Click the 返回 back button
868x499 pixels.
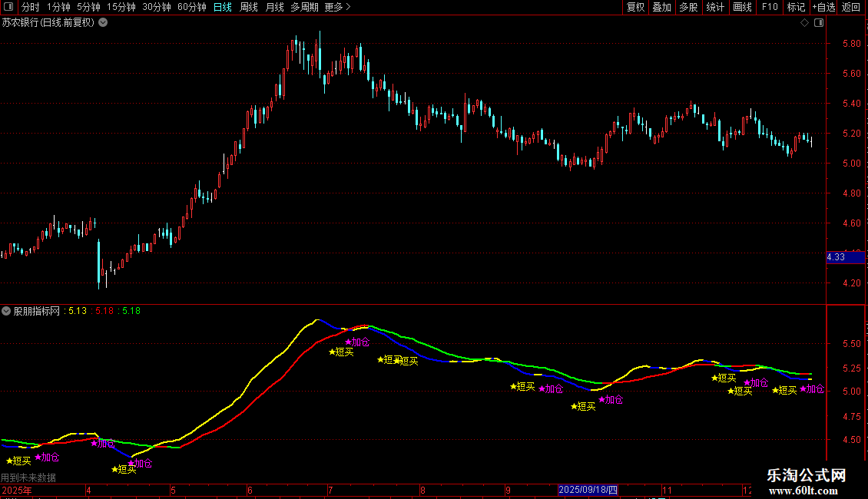coord(851,7)
